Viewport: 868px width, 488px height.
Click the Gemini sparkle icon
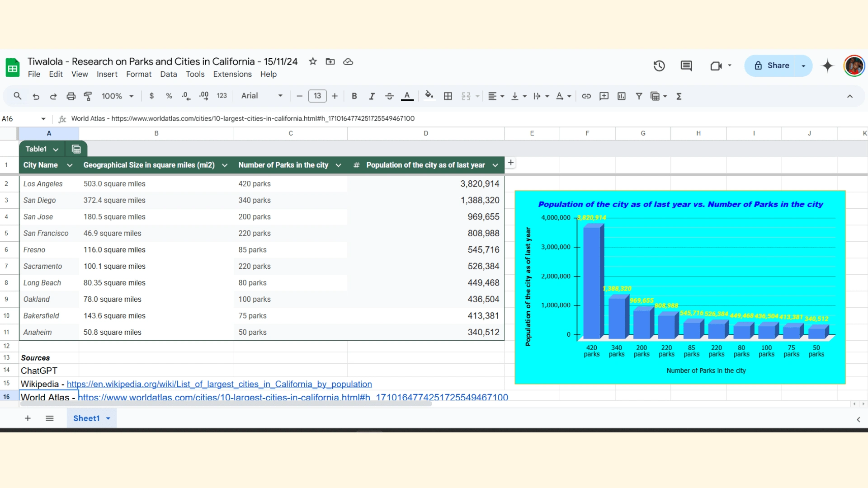(828, 66)
